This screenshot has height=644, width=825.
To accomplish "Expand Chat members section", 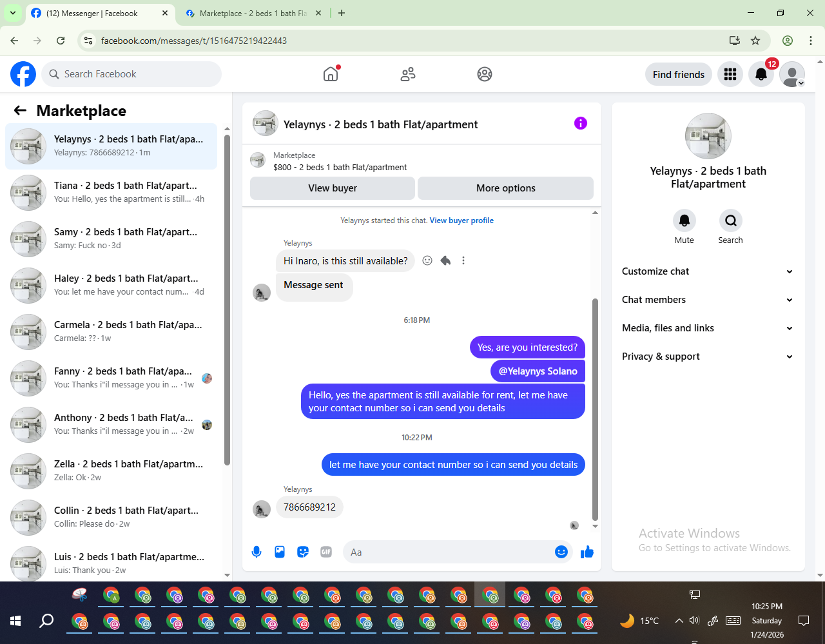I will [x=708, y=300].
